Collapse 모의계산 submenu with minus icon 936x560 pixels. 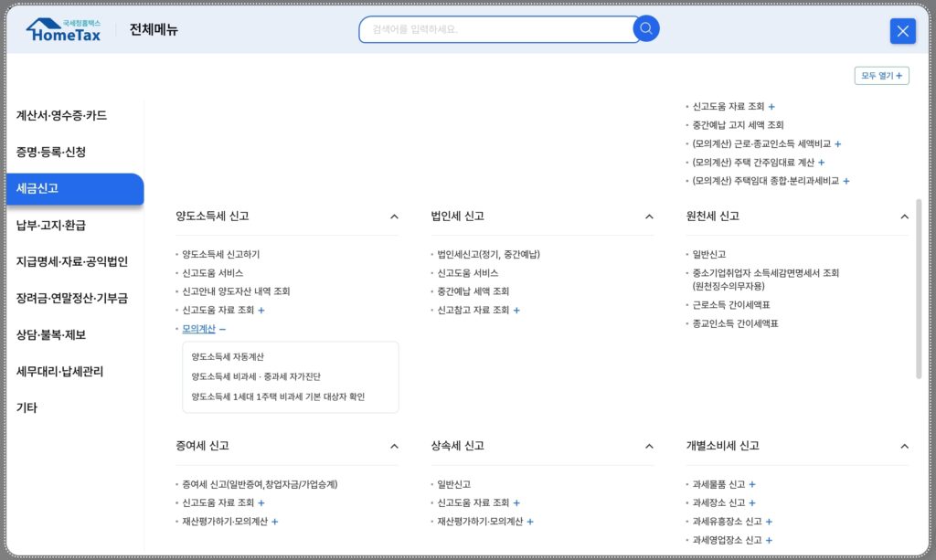coord(222,329)
